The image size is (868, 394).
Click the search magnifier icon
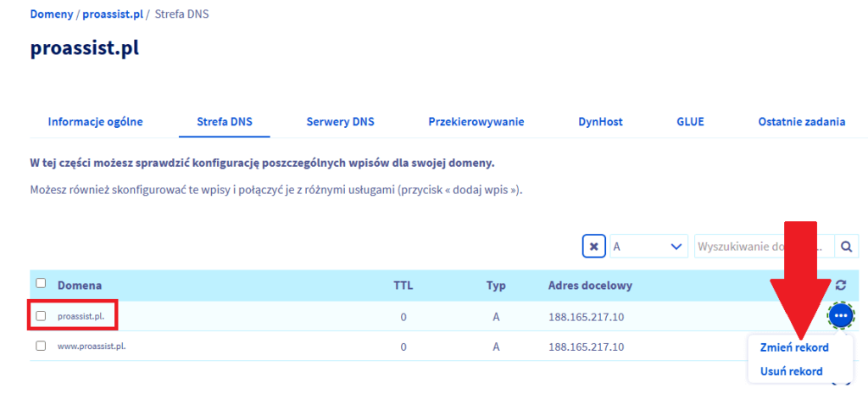point(845,247)
